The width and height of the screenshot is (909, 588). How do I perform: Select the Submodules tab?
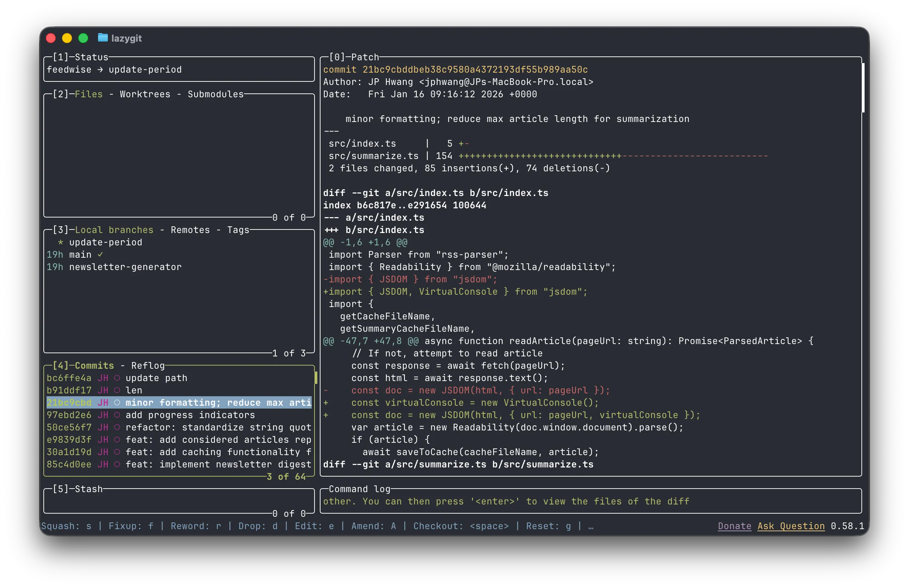pos(215,94)
